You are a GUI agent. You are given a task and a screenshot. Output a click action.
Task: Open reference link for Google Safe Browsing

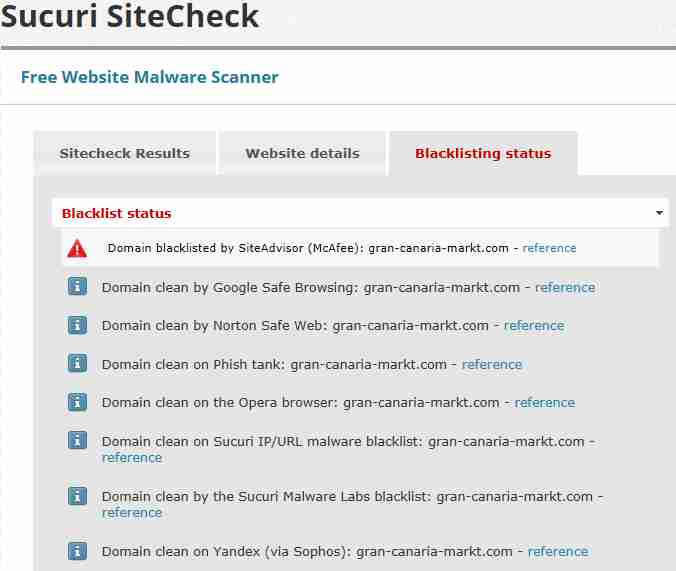(x=565, y=287)
